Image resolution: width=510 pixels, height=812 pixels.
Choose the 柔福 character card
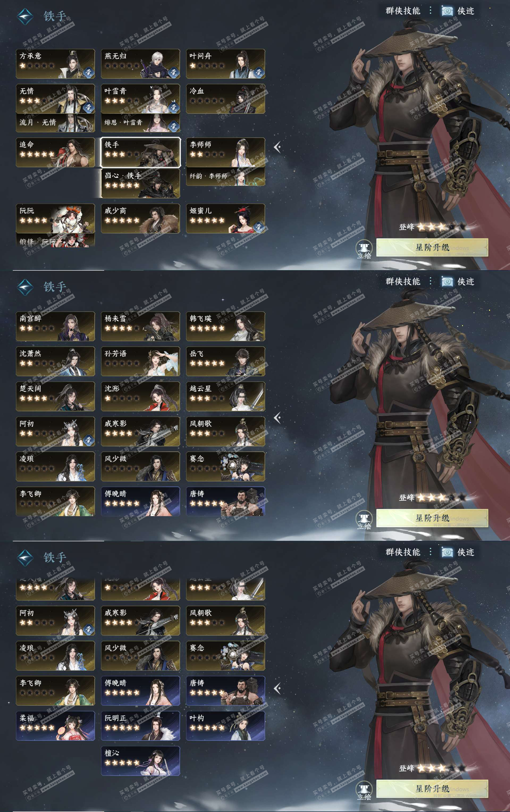point(55,726)
